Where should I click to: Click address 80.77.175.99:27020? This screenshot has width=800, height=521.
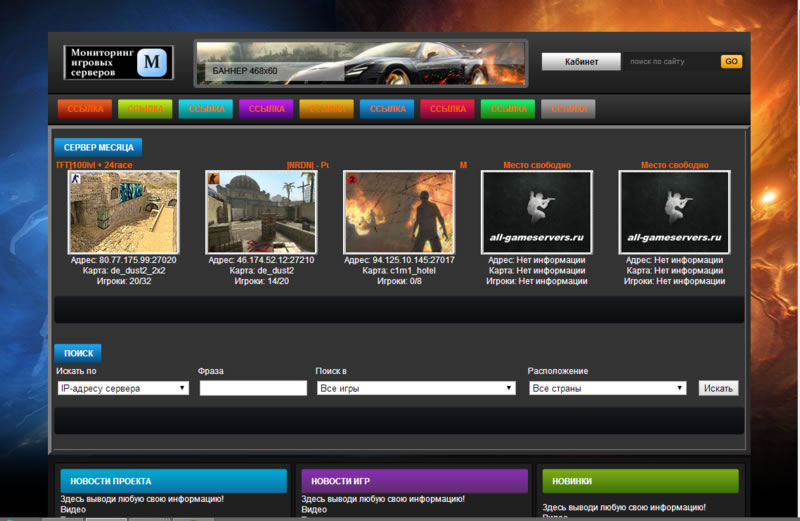pos(138,260)
